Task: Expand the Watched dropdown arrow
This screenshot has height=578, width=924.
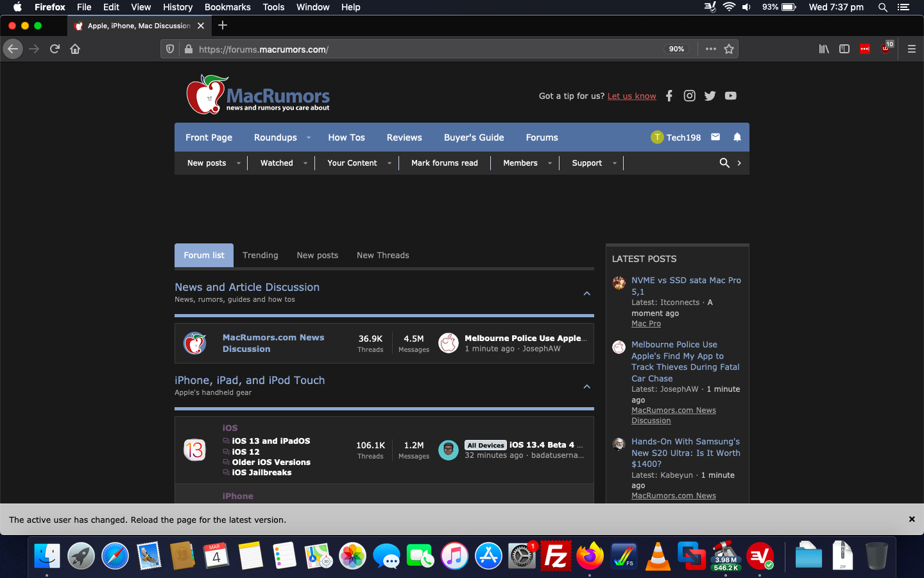Action: point(305,163)
